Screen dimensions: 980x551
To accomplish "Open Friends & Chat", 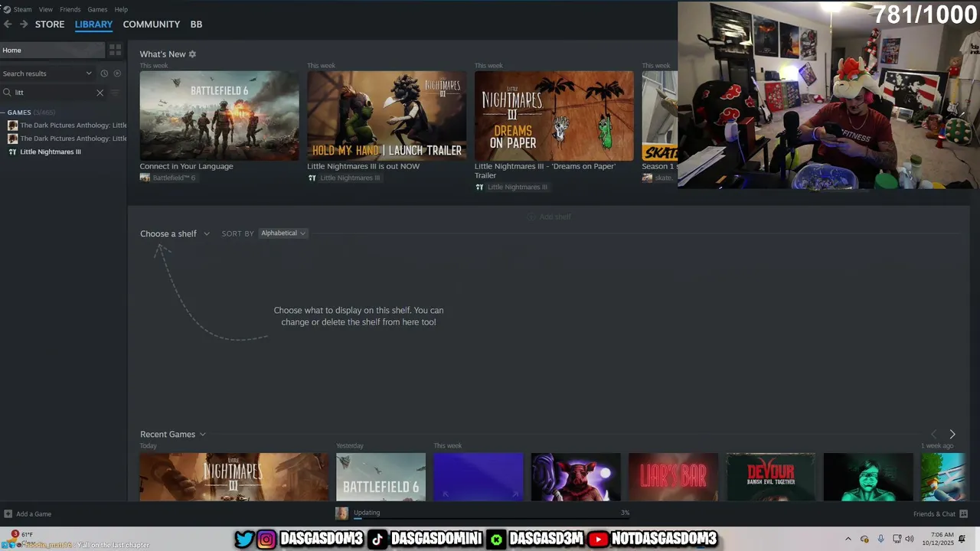I will 940,514.
